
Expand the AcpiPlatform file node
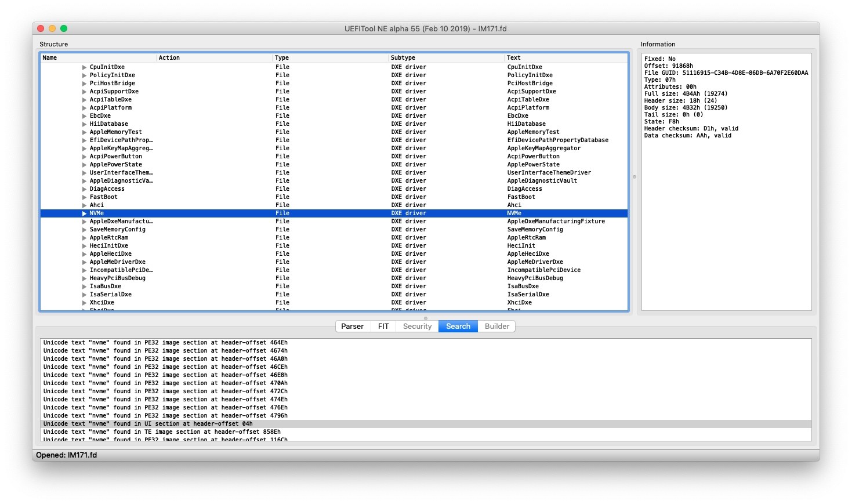pos(84,107)
